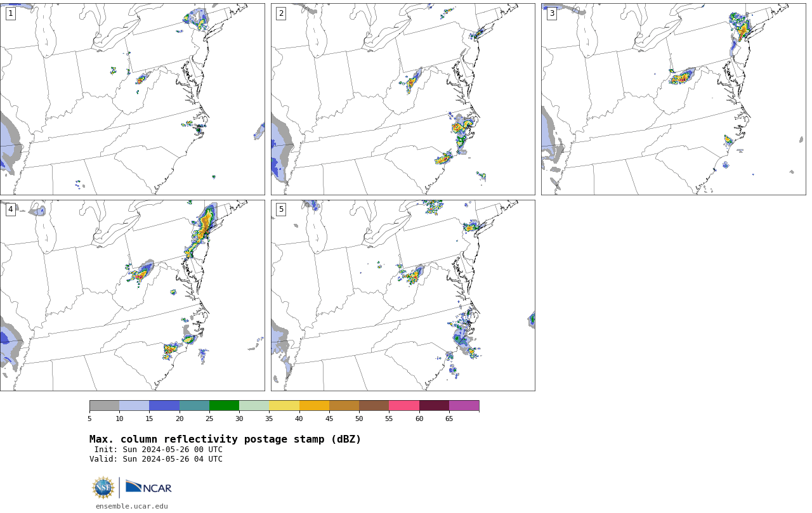
Task: Click the maroon 60-65 dBZ swatch
Action: point(434,406)
